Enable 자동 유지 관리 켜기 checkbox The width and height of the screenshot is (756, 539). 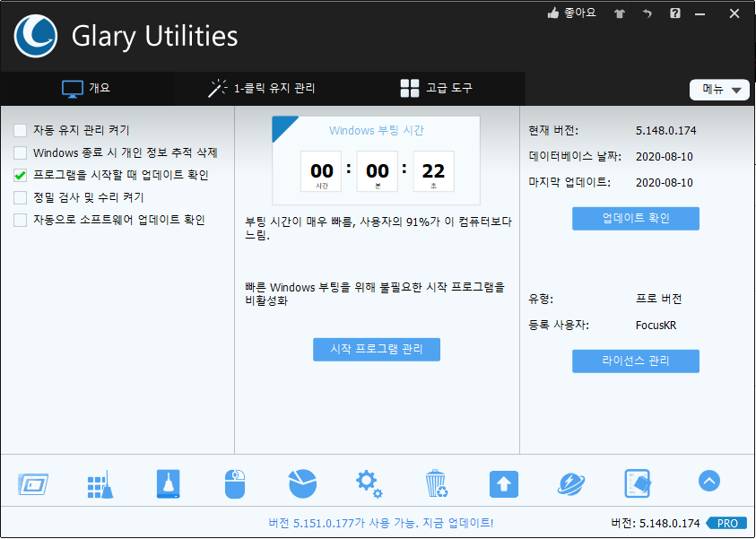click(x=21, y=130)
